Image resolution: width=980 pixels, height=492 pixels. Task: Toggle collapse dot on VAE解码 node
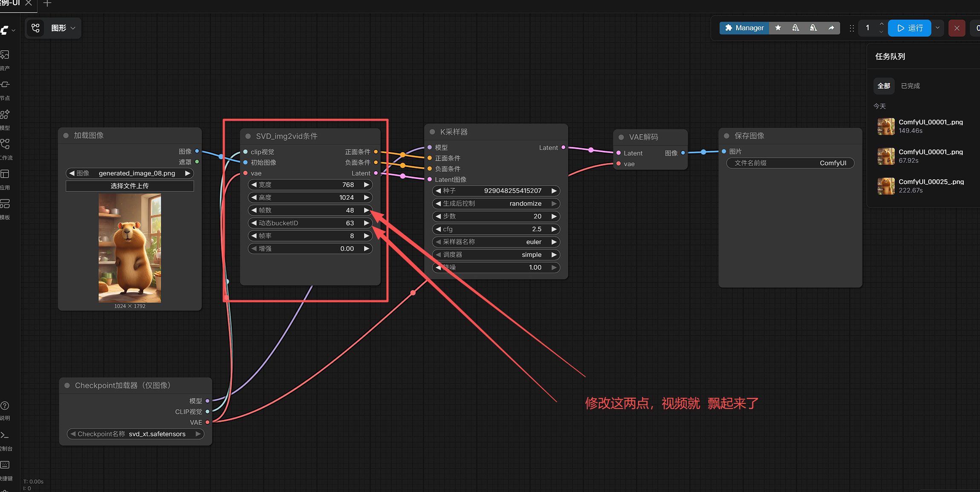pyautogui.click(x=621, y=137)
